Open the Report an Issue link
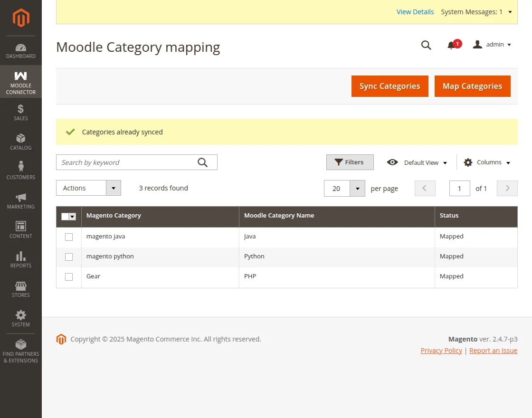The image size is (532, 418). point(493,351)
